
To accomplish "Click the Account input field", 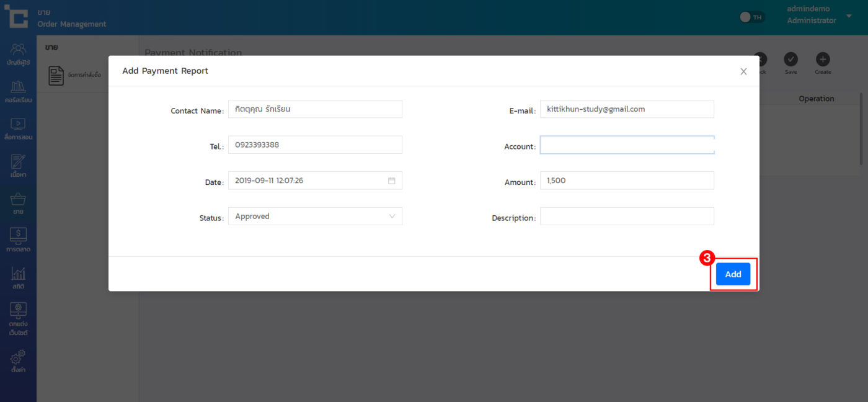I will [x=626, y=145].
